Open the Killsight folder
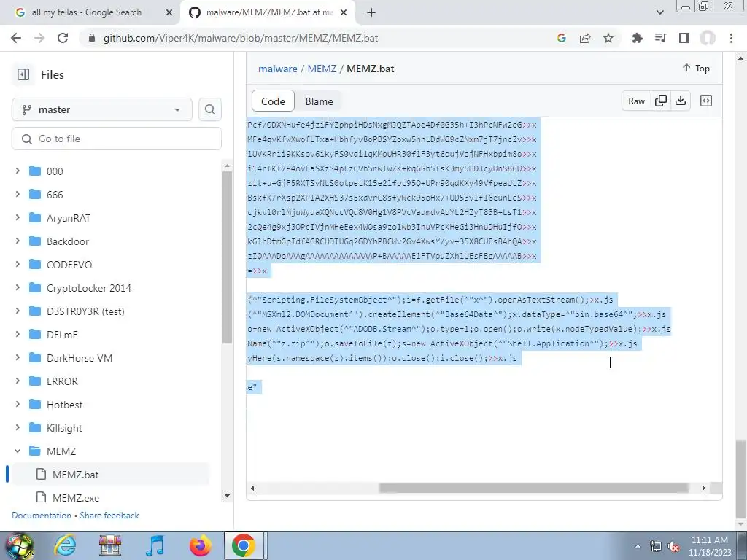 coord(64,428)
